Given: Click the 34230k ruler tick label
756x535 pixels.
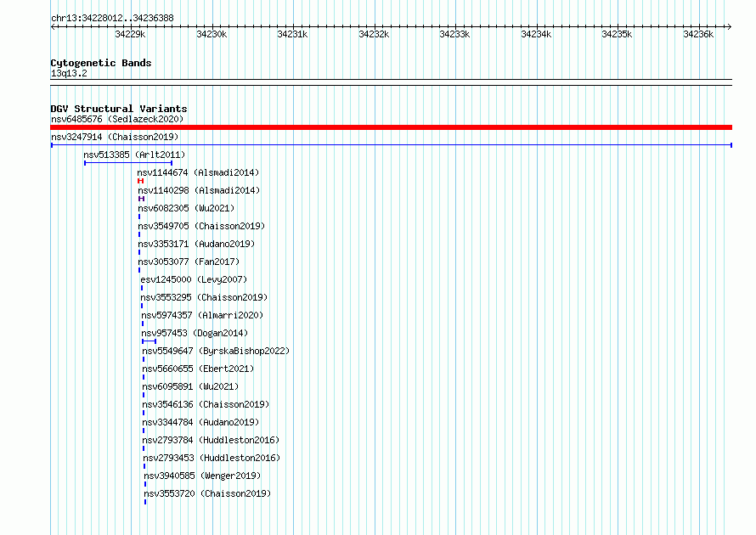Looking at the screenshot, I should coord(212,34).
